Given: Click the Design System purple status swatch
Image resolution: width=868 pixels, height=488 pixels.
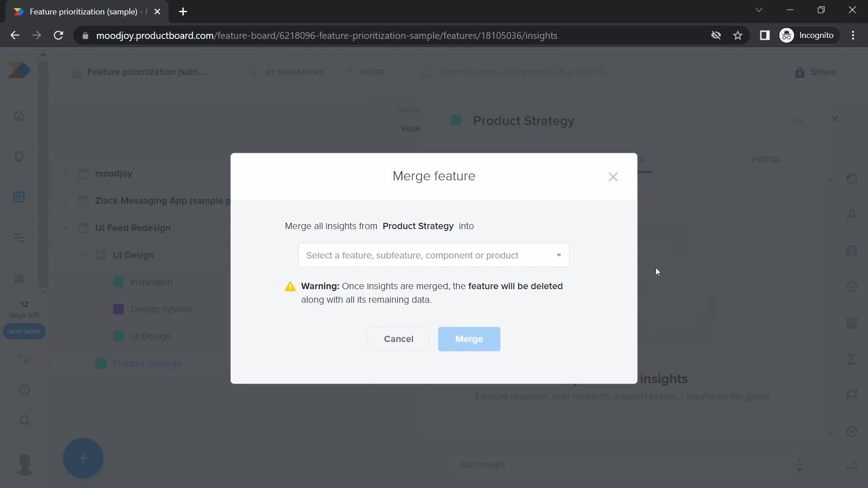Looking at the screenshot, I should tap(118, 309).
